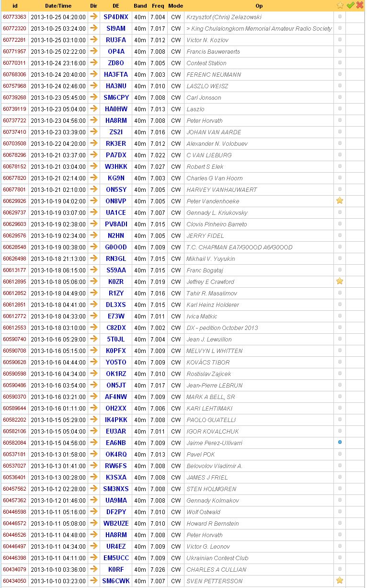Click direction arrow in the C82DX row
Image resolution: width=367 pixels, height=588 pixels.
(x=94, y=327)
